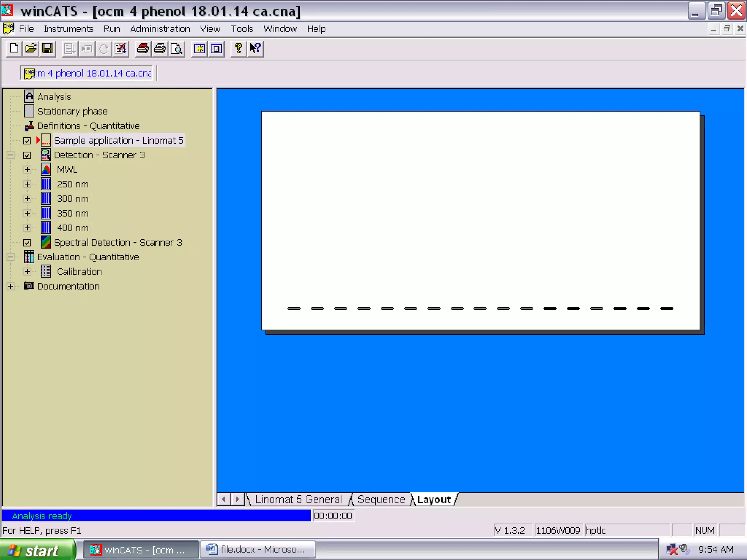Click the MWL multi-wavelength tree icon
Image resolution: width=747 pixels, height=560 pixels.
46,170
